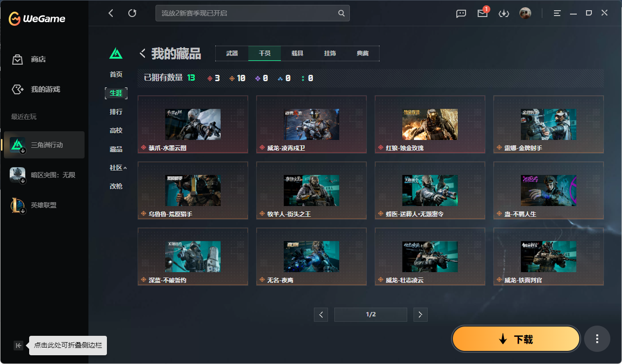
Task: Open the 生涯 nav item
Action: [x=116, y=93]
